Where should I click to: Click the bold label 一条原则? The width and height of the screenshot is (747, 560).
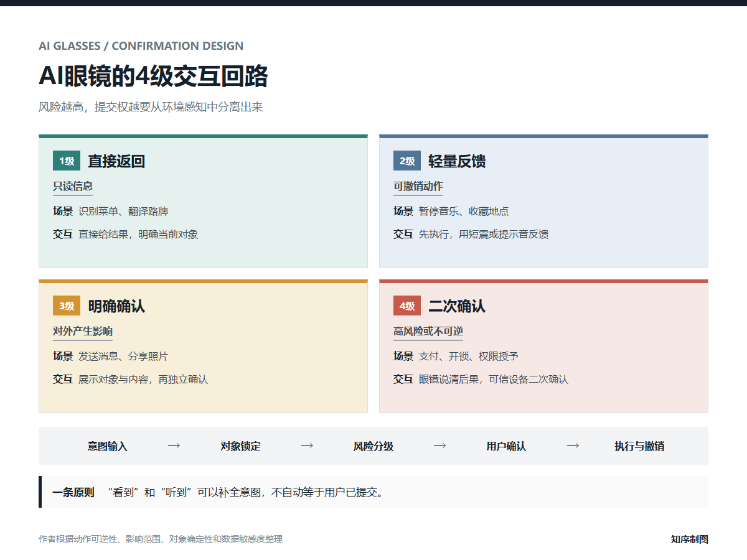(73, 492)
